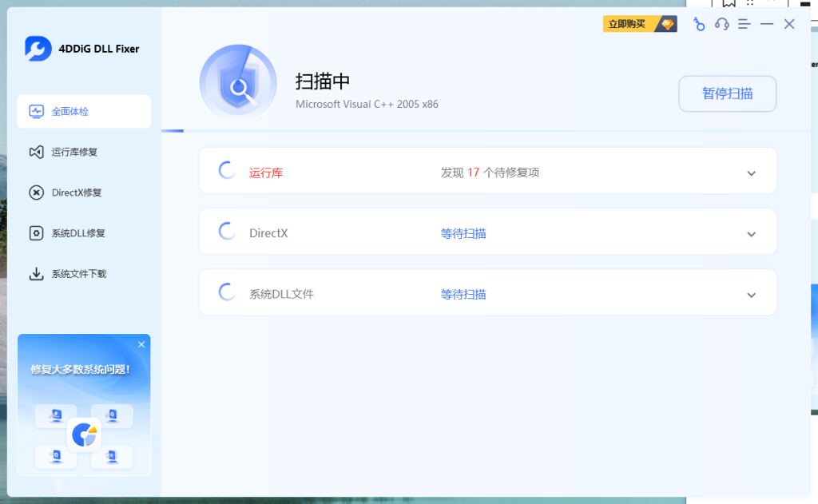Expand the 系统DLL文件 row chevron
818x504 pixels.
tap(751, 294)
